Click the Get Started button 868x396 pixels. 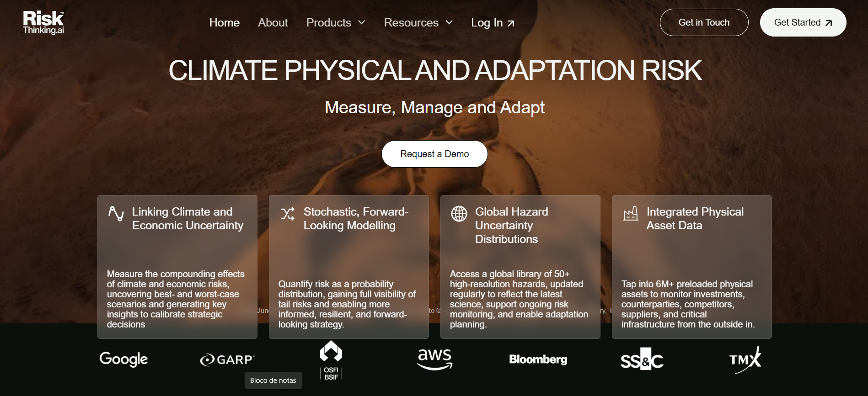(803, 22)
